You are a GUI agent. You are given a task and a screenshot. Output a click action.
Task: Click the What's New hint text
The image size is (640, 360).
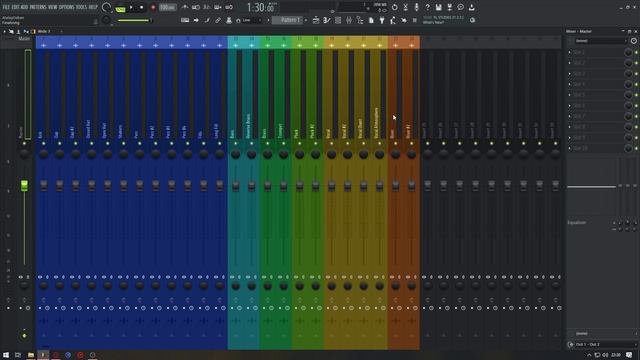433,22
